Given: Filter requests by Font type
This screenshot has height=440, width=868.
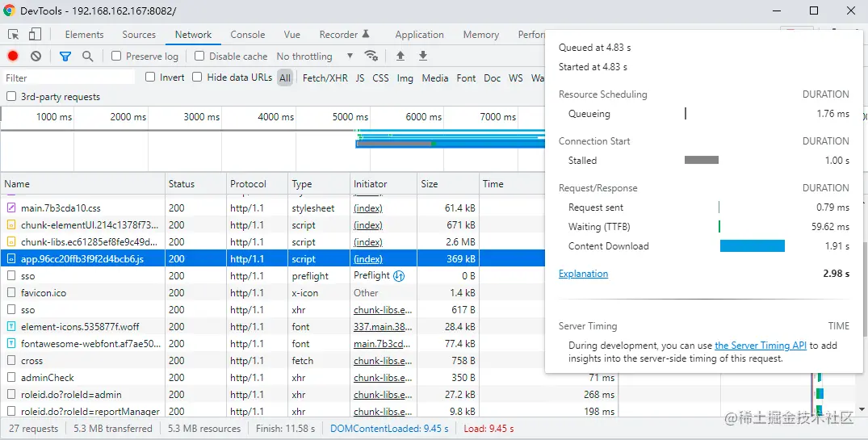Looking at the screenshot, I should tap(466, 78).
